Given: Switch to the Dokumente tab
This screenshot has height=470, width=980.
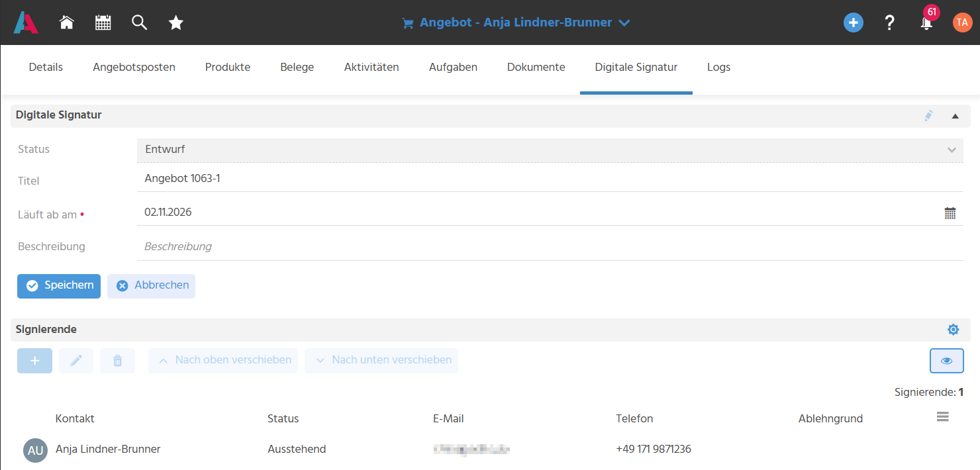Looking at the screenshot, I should tap(536, 68).
